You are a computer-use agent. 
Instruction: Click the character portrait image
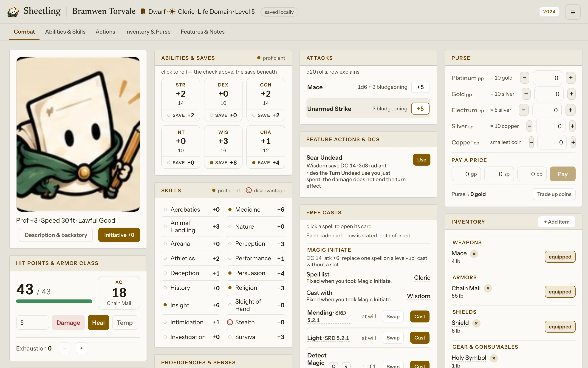(x=78, y=134)
